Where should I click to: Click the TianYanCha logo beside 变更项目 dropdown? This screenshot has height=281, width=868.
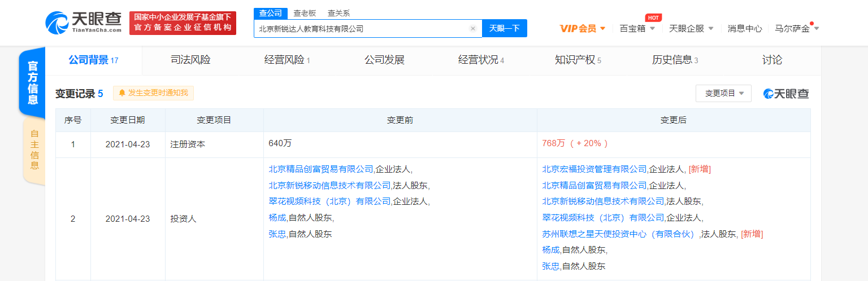(786, 94)
